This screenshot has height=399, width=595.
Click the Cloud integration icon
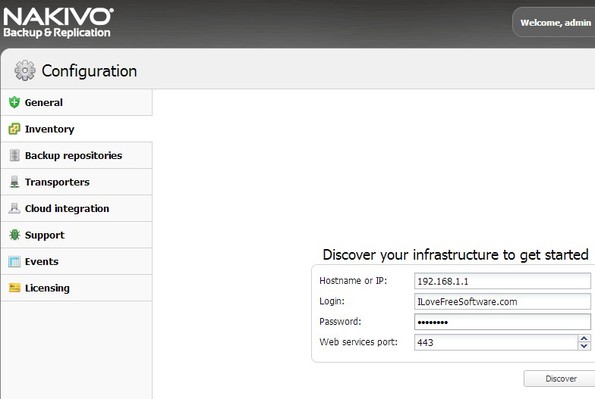(14, 208)
